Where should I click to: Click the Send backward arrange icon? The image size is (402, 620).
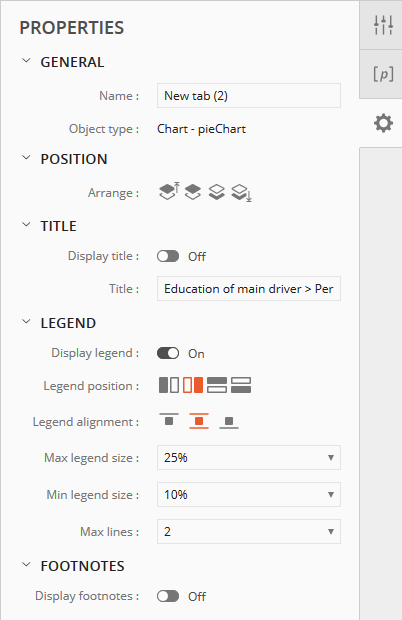point(217,192)
